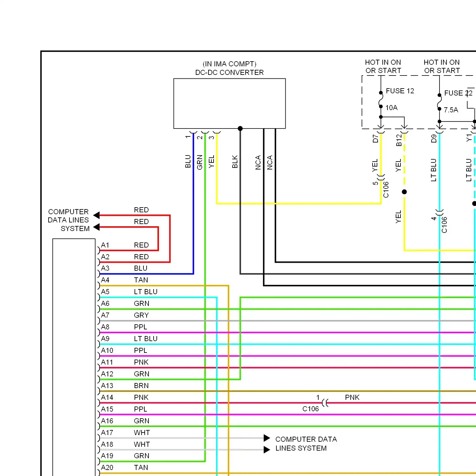Image resolution: width=476 pixels, height=476 pixels.
Task: Select pin A8 label
Action: point(105,327)
